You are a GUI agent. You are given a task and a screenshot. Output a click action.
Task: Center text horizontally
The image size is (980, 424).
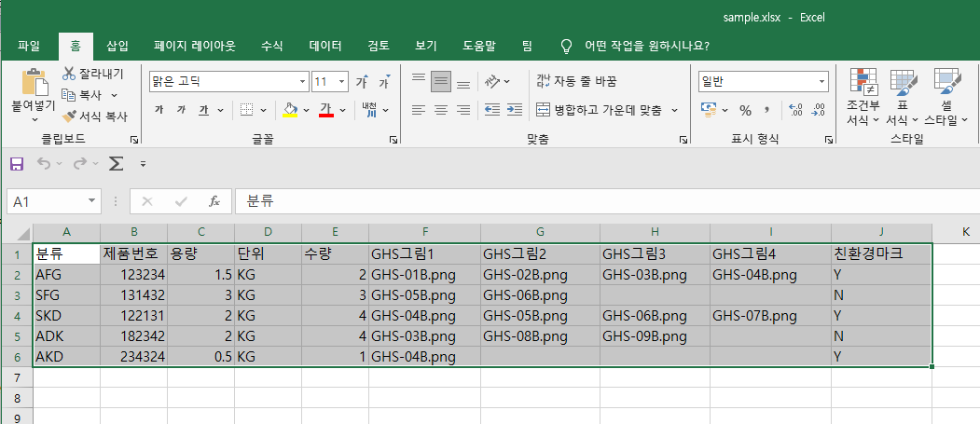[441, 110]
